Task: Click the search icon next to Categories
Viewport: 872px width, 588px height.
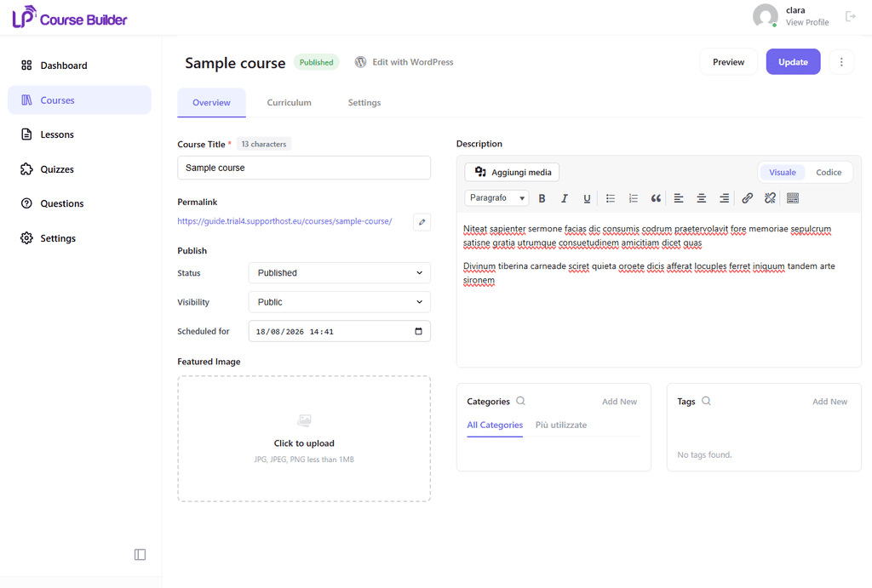Action: [x=520, y=401]
